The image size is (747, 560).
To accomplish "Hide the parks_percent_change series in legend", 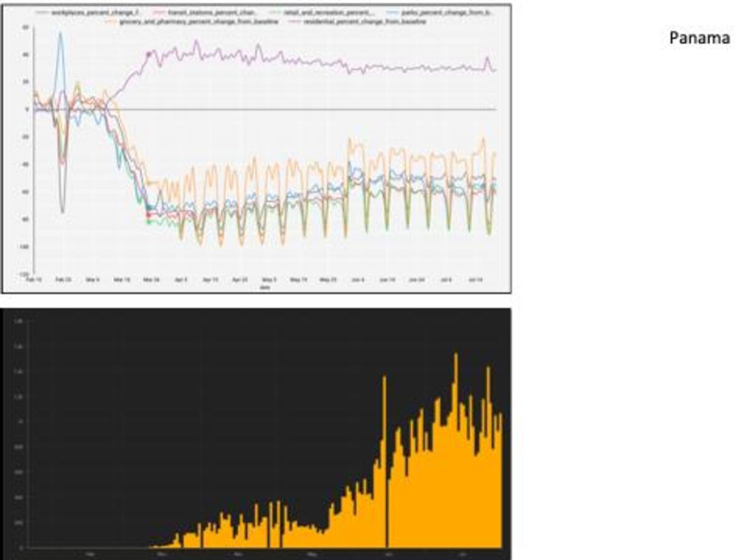I will [439, 12].
